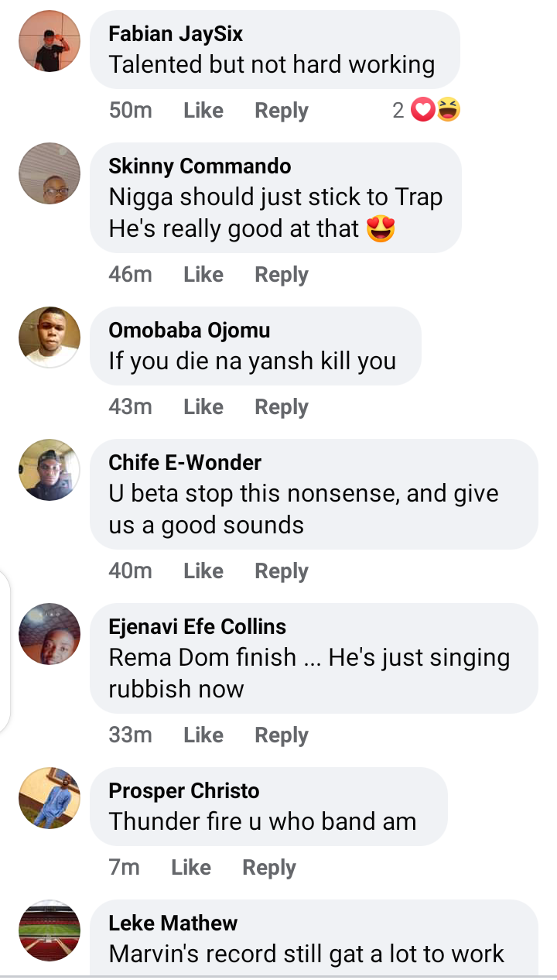Open Fabian JaySix's profile picture
Viewport: 557px width, 980px height.
point(50,42)
